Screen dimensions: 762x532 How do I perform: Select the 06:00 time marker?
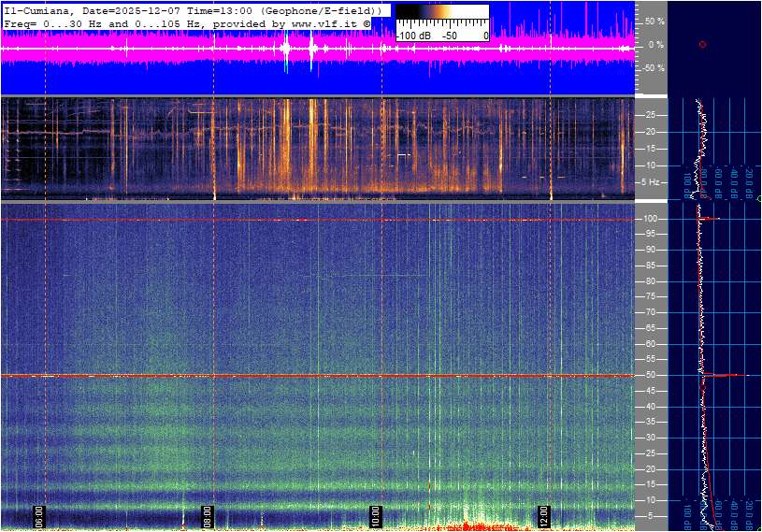40,516
